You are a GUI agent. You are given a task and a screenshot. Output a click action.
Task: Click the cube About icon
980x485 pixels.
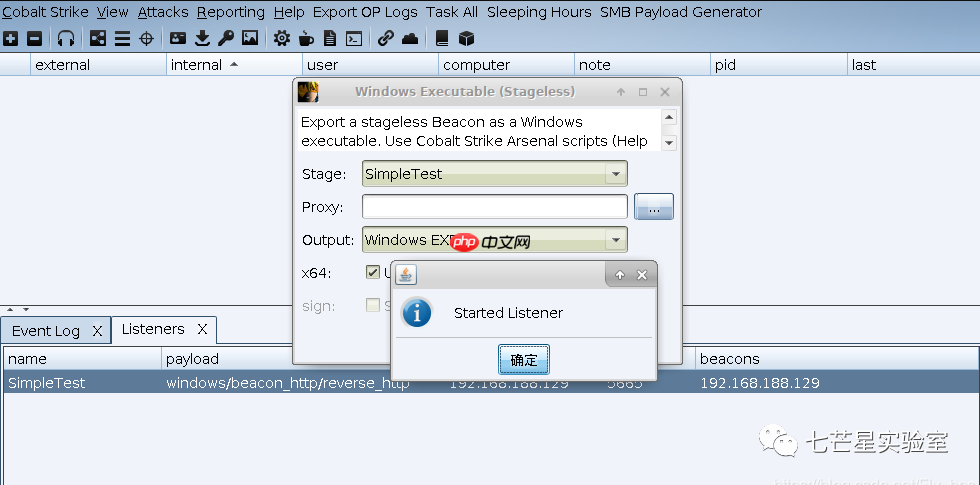point(466,39)
